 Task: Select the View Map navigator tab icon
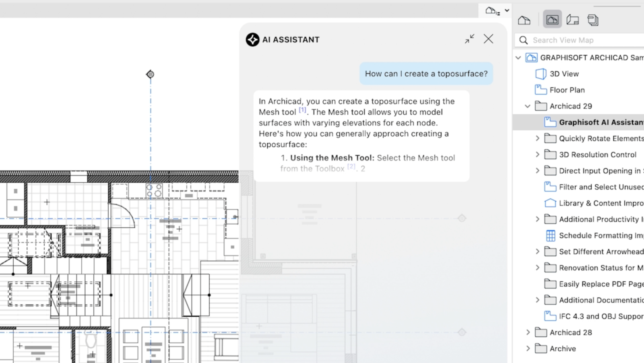(x=552, y=20)
